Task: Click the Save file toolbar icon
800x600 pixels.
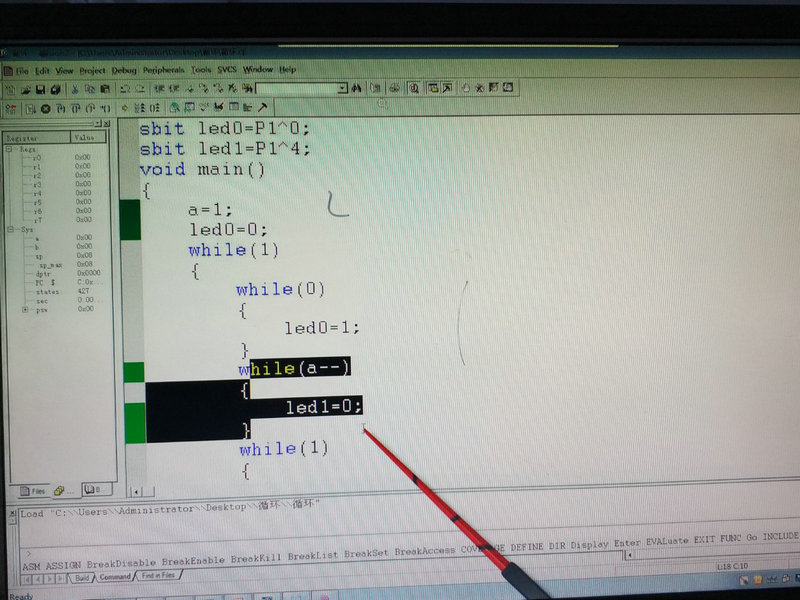Action: tap(40, 90)
